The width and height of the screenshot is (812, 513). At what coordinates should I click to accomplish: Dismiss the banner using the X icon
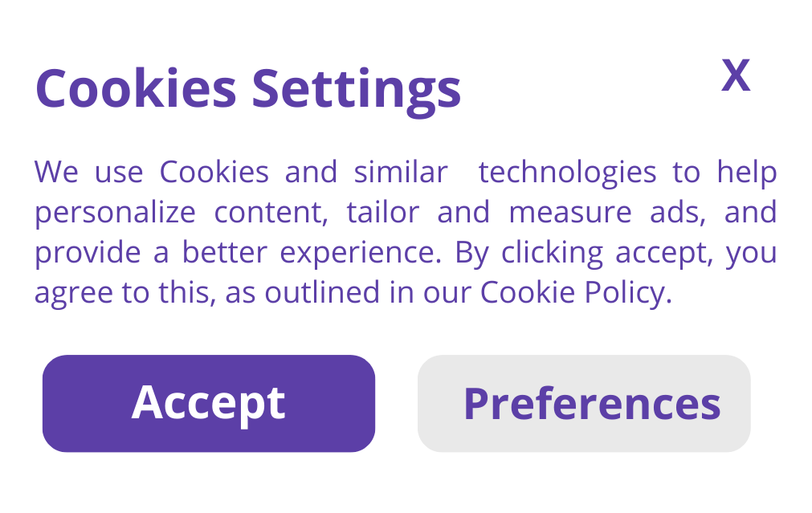tap(735, 76)
